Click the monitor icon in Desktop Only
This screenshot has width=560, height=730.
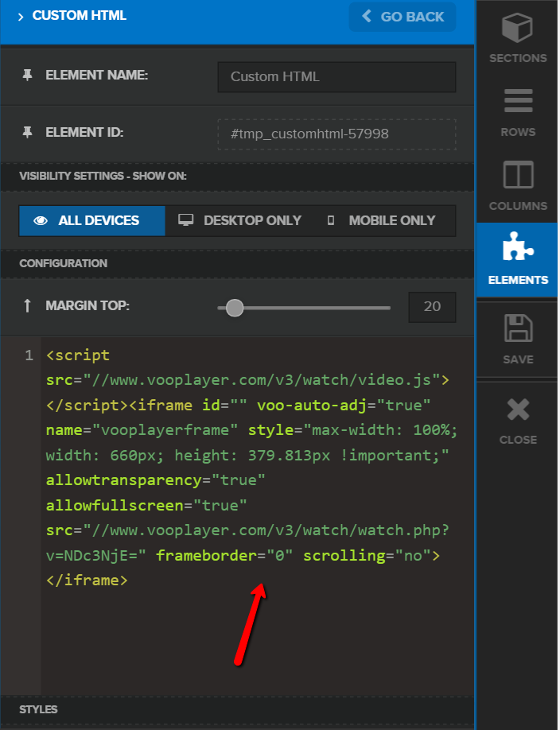[186, 220]
